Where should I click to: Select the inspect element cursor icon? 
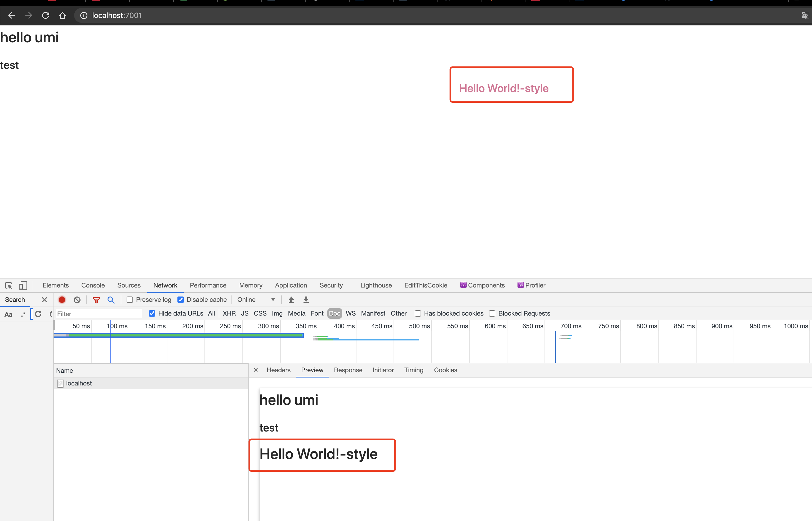[8, 285]
